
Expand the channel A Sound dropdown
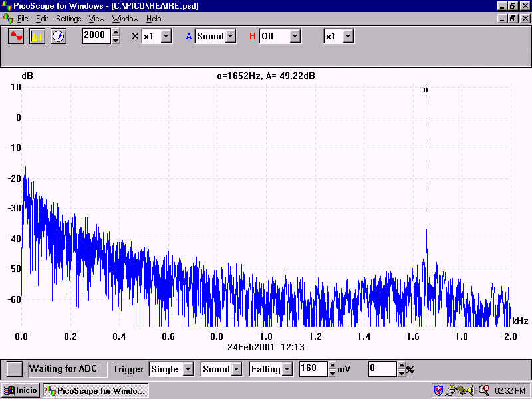(231, 36)
